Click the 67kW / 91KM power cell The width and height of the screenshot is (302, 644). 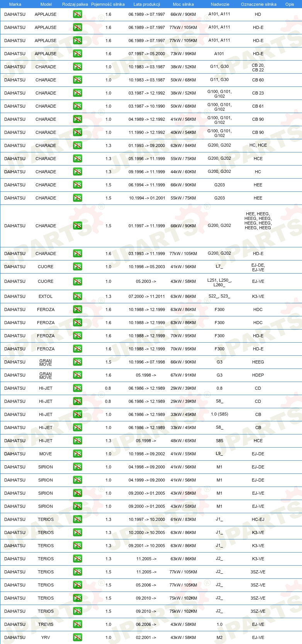pyautogui.click(x=183, y=375)
